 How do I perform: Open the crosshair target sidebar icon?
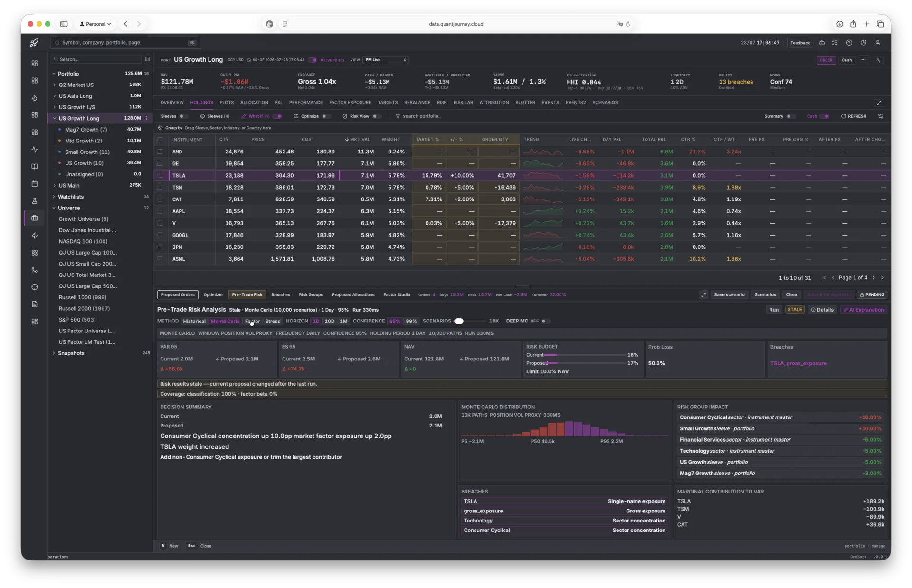pos(35,287)
